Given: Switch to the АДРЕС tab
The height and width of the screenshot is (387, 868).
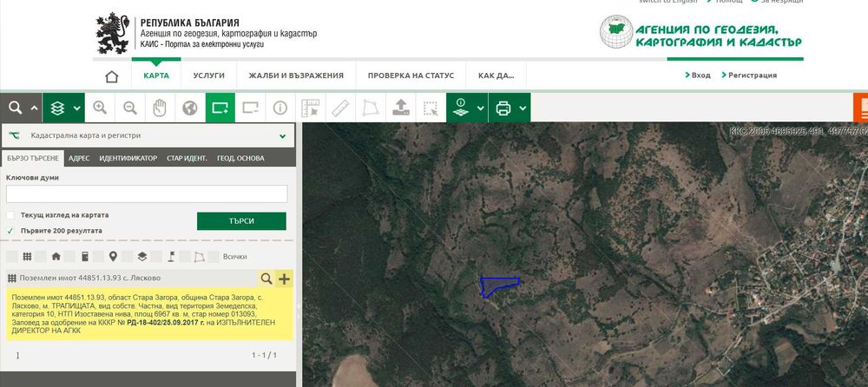Looking at the screenshot, I should click(x=79, y=158).
